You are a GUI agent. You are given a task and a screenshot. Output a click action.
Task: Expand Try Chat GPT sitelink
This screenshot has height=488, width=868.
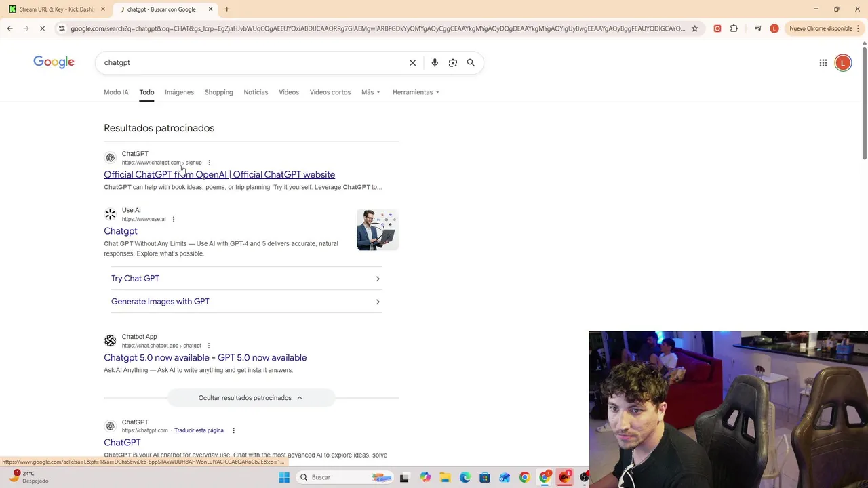(245, 279)
